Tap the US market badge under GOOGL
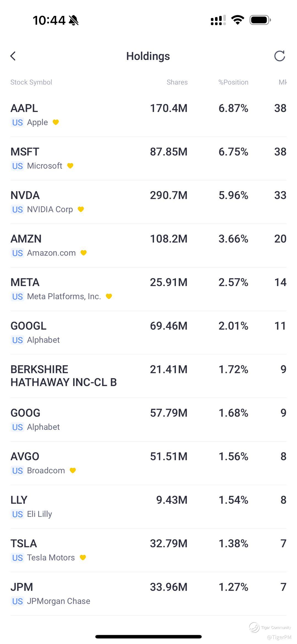The width and height of the screenshot is (297, 644). [x=18, y=340]
